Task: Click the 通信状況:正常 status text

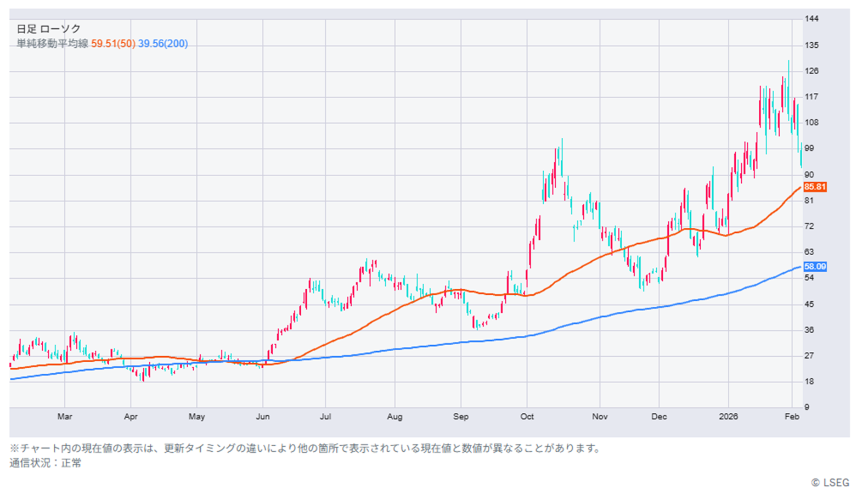Action: (x=46, y=463)
